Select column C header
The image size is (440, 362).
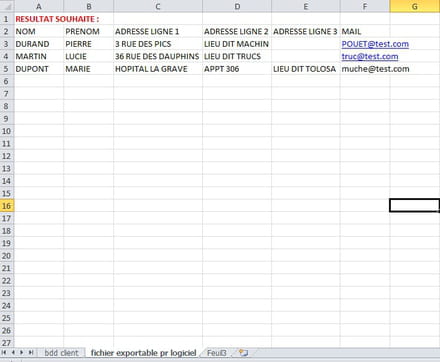click(x=158, y=6)
